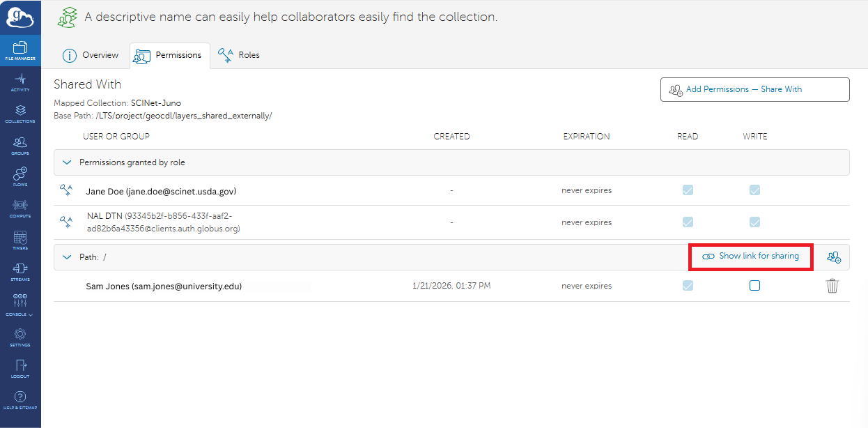Open the Compute page
The image size is (868, 428).
point(20,207)
